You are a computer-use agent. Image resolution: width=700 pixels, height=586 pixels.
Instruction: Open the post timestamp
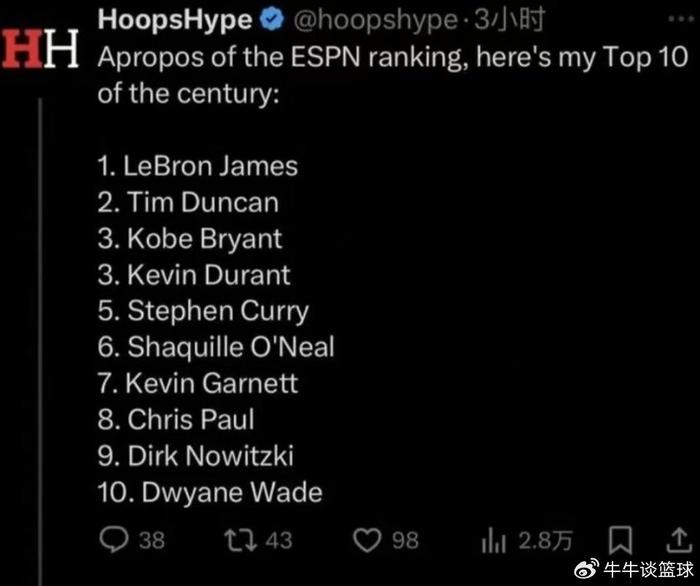tap(509, 20)
